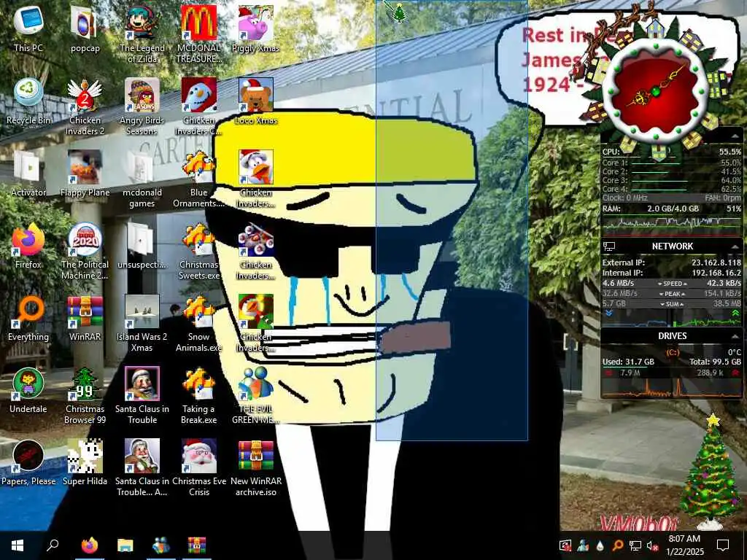Click the RAM usage bar graph
The width and height of the screenshot is (747, 560).
pyautogui.click(x=671, y=226)
